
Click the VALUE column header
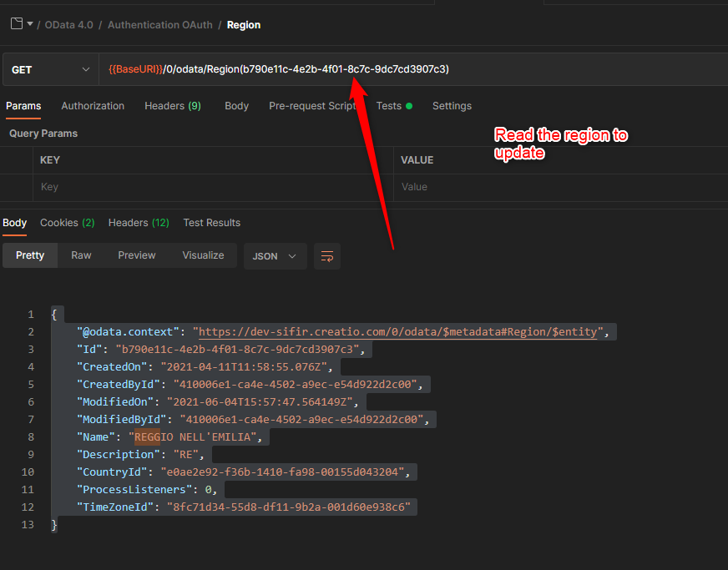coord(417,160)
